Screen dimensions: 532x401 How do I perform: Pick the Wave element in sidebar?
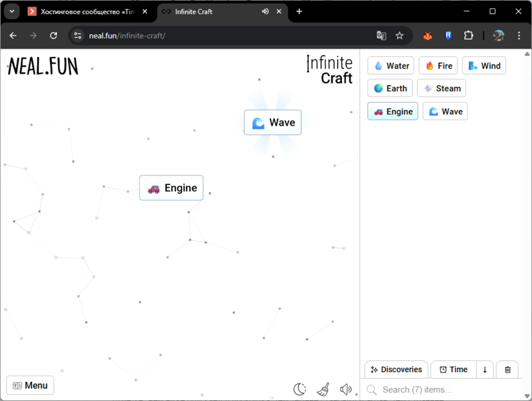click(x=445, y=111)
